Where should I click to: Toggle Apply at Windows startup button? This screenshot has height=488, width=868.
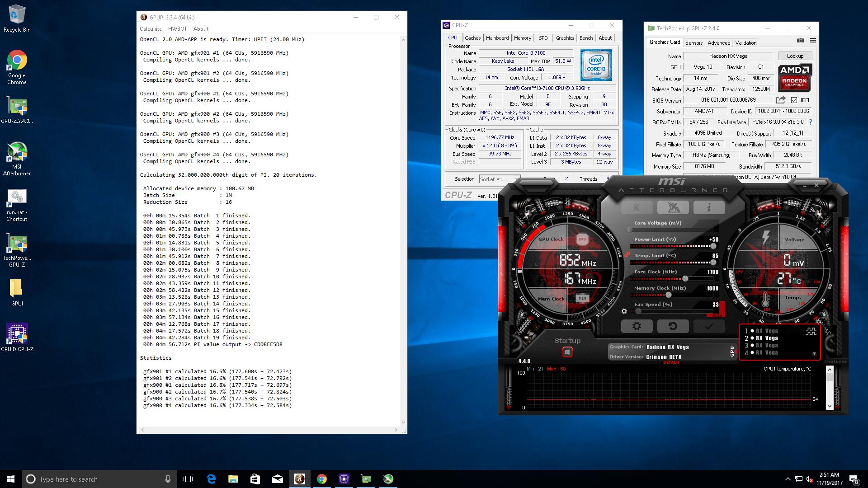tap(567, 352)
